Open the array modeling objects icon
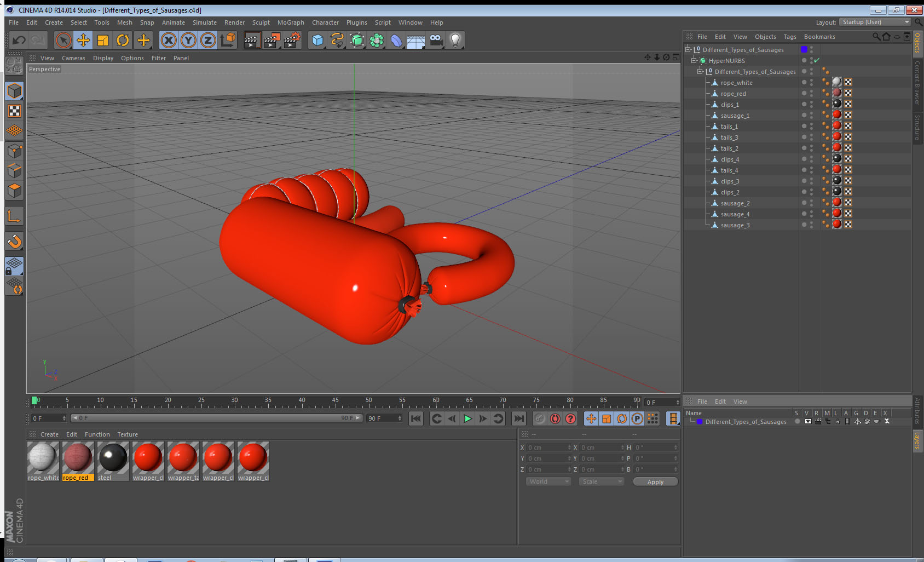This screenshot has height=562, width=924. [377, 40]
